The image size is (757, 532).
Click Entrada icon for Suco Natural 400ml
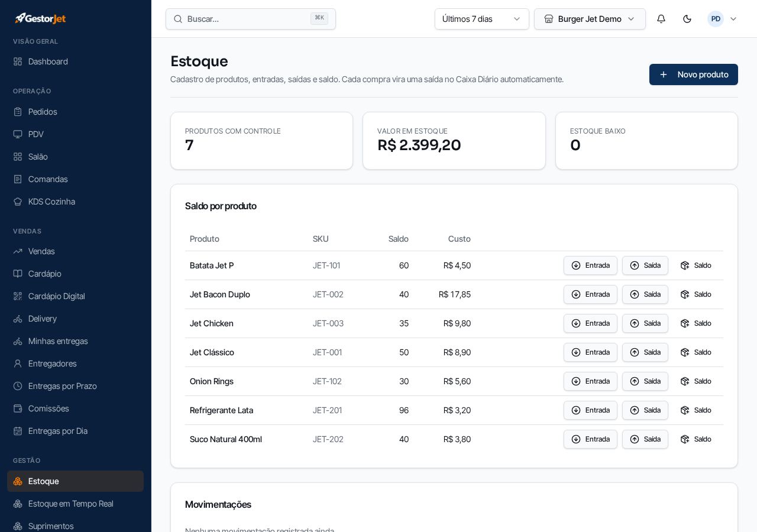[576, 439]
